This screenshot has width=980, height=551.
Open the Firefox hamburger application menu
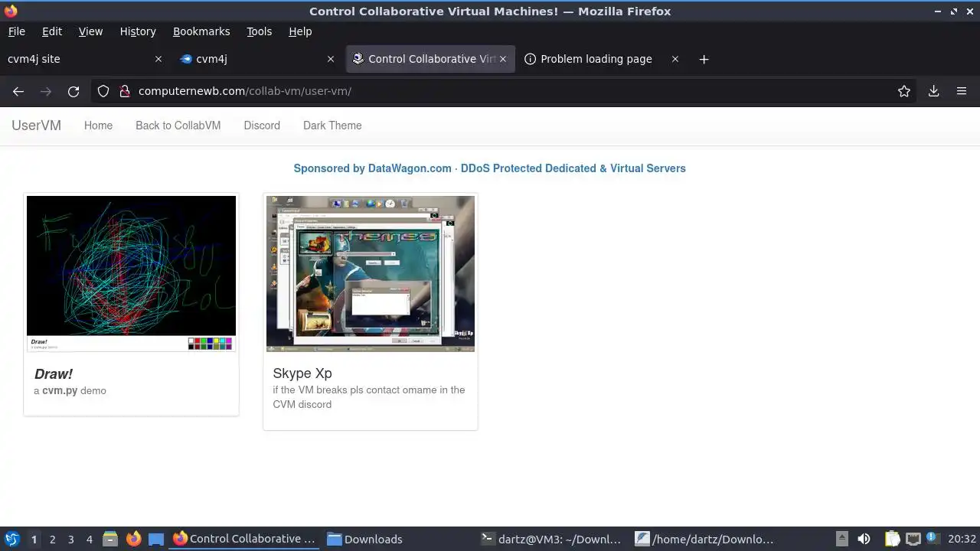962,91
